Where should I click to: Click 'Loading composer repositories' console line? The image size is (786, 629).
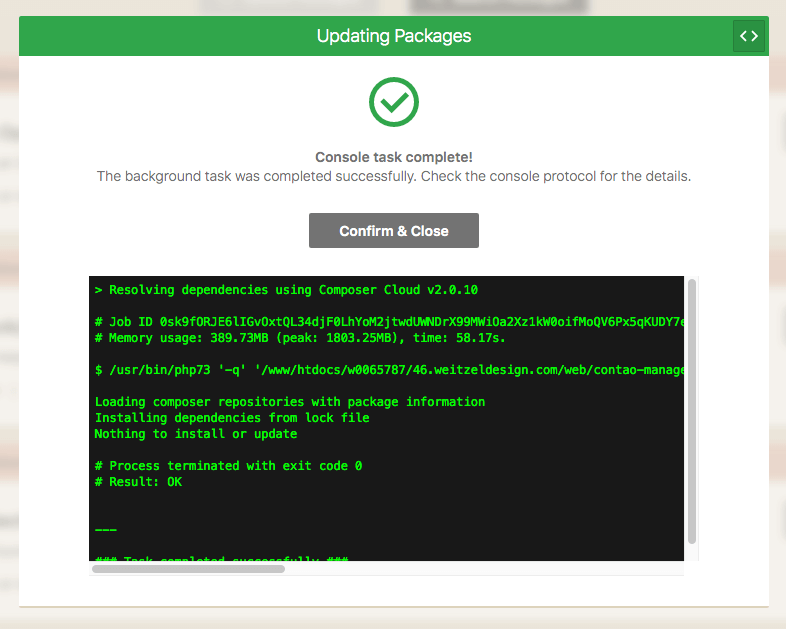tap(290, 402)
